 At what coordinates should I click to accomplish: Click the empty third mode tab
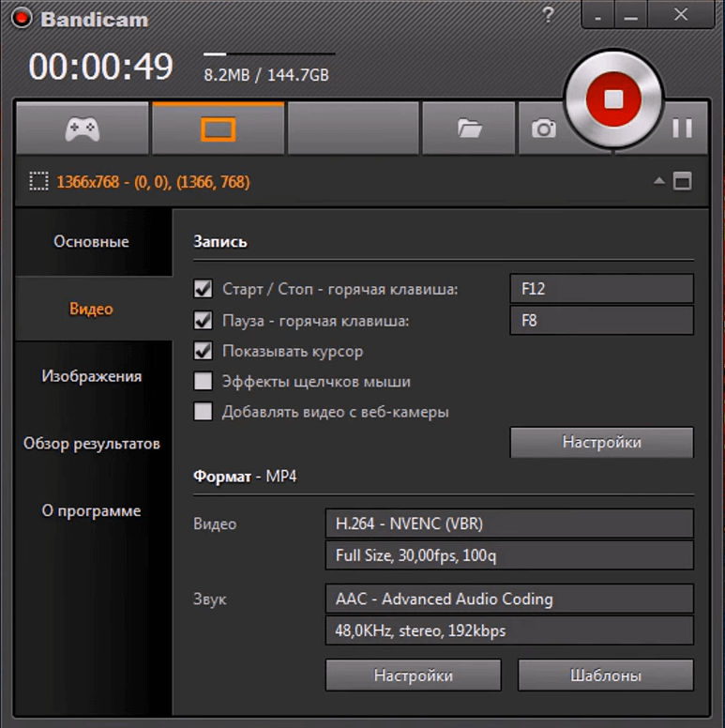coord(354,129)
